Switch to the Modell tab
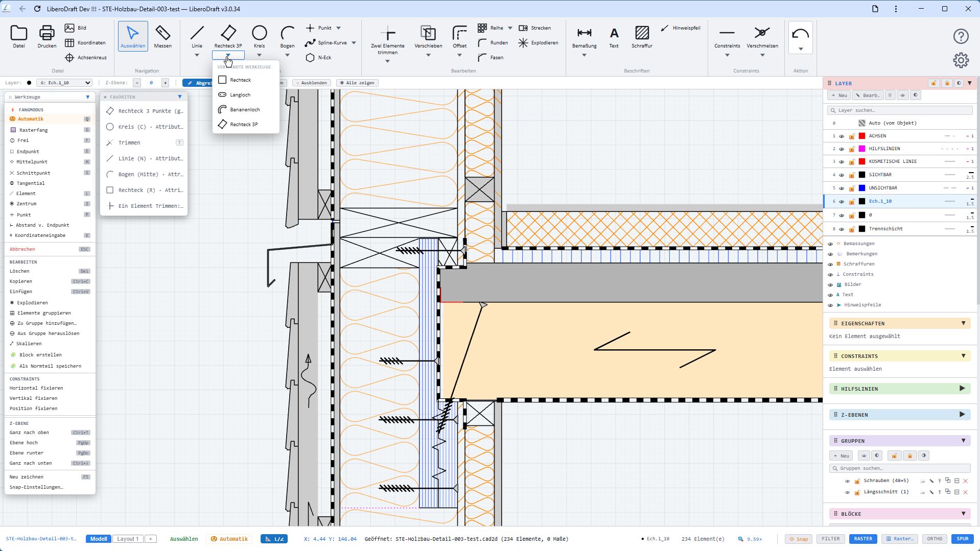This screenshot has width=980, height=551. click(x=99, y=539)
